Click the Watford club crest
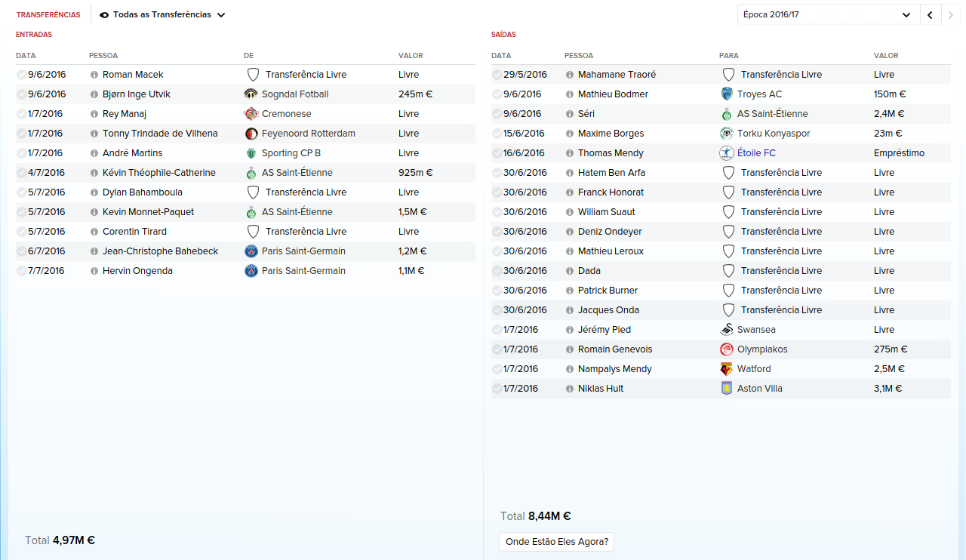The height and width of the screenshot is (560, 966). [x=727, y=369]
